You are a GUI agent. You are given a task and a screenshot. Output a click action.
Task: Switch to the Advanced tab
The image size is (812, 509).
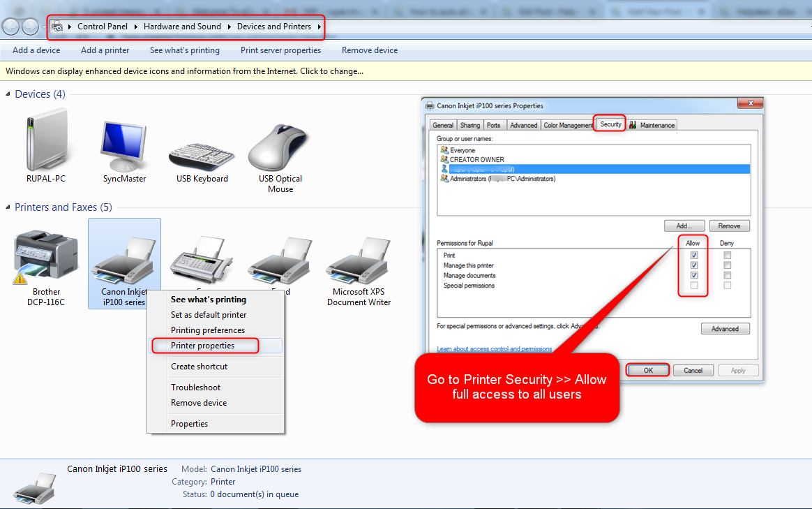[523, 125]
